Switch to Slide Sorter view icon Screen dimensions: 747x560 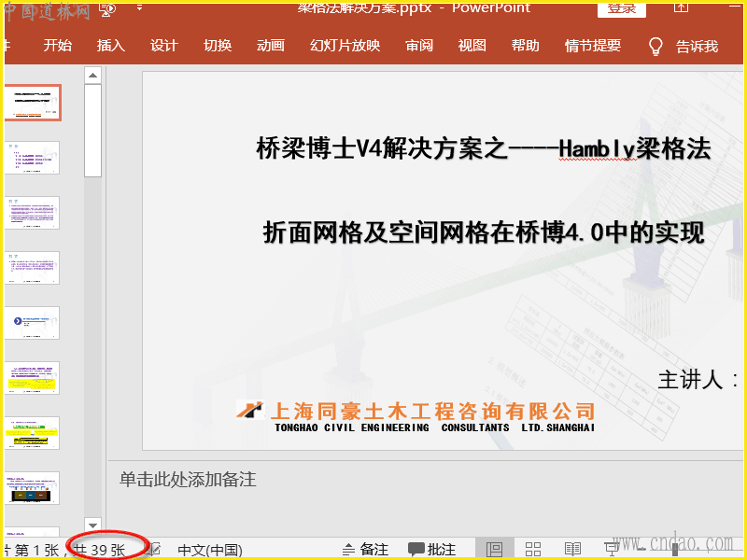click(x=533, y=550)
